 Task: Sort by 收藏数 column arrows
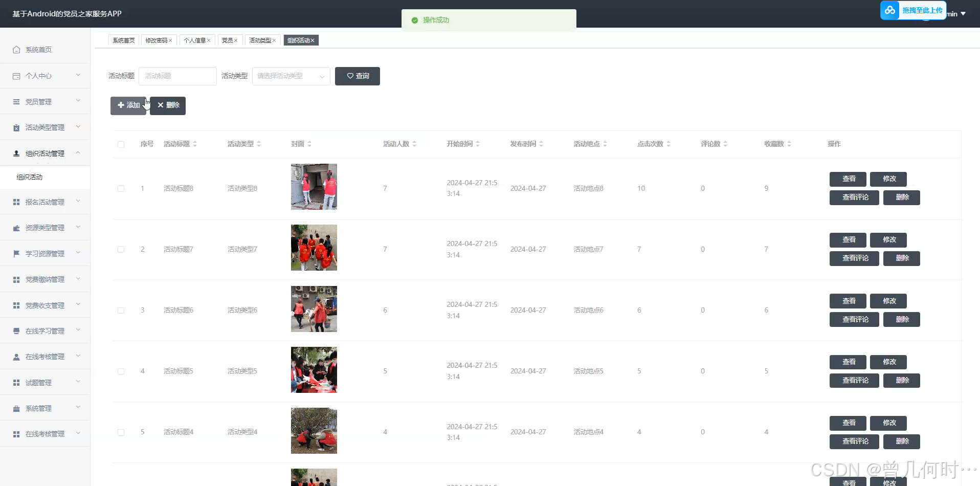tap(789, 144)
